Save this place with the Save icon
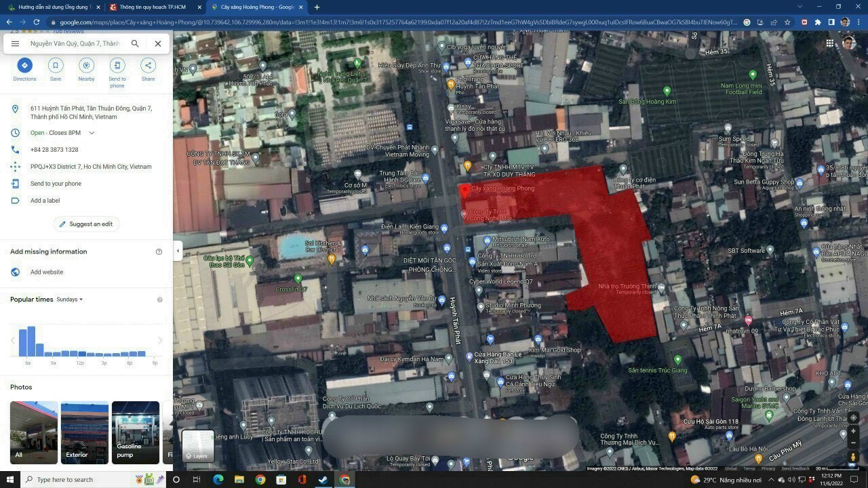This screenshot has width=868, height=488. pyautogui.click(x=56, y=66)
